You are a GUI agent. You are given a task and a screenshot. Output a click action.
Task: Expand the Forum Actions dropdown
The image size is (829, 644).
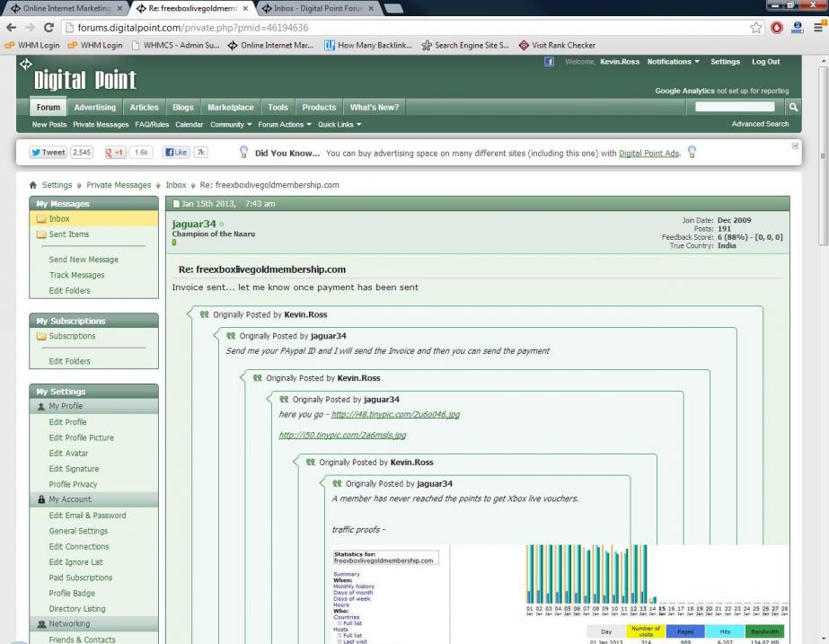(285, 125)
